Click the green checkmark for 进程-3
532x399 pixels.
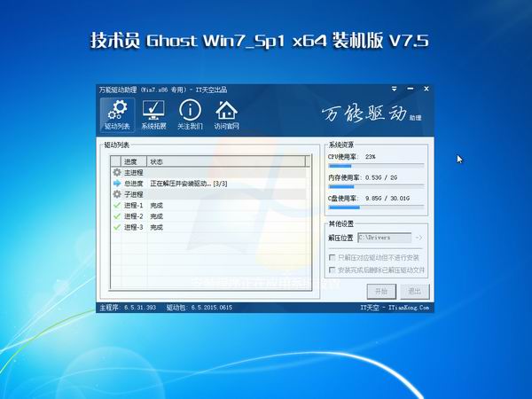pos(116,227)
